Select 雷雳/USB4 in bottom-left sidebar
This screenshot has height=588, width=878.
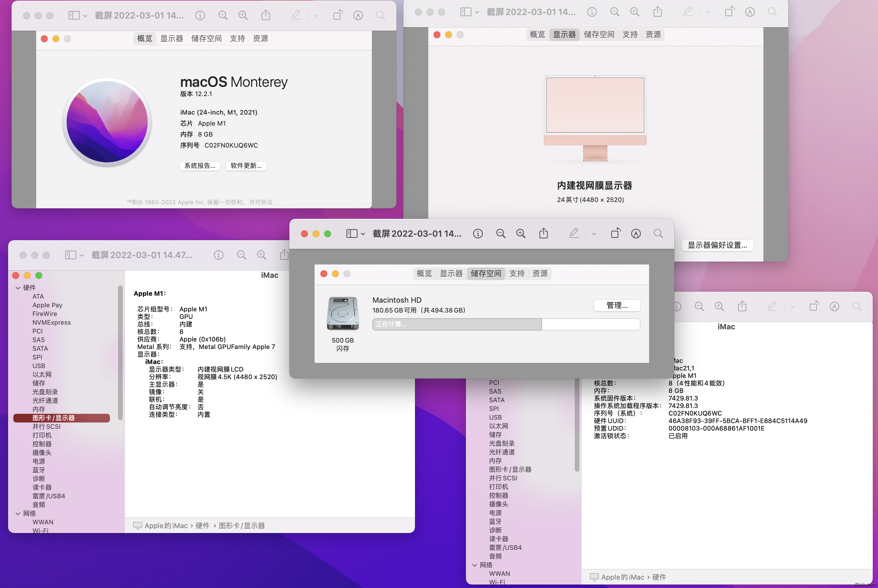[49, 496]
